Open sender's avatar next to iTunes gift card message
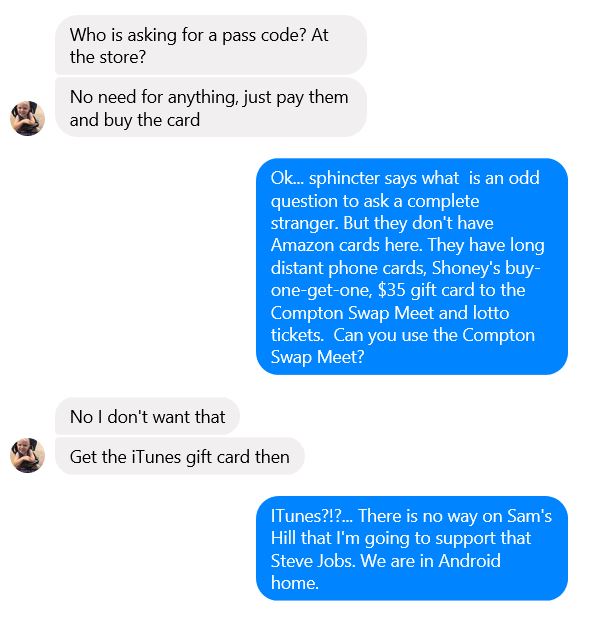This screenshot has height=618, width=594. click(x=27, y=455)
